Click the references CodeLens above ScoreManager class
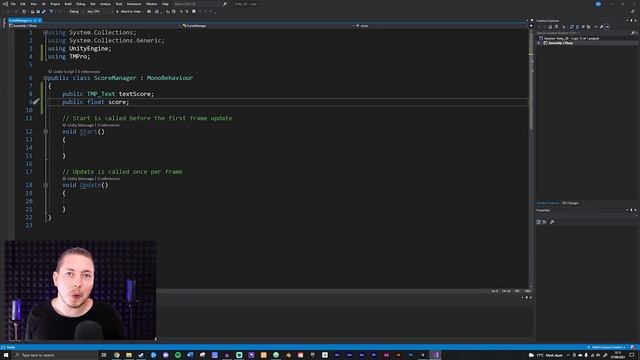 pyautogui.click(x=89, y=71)
